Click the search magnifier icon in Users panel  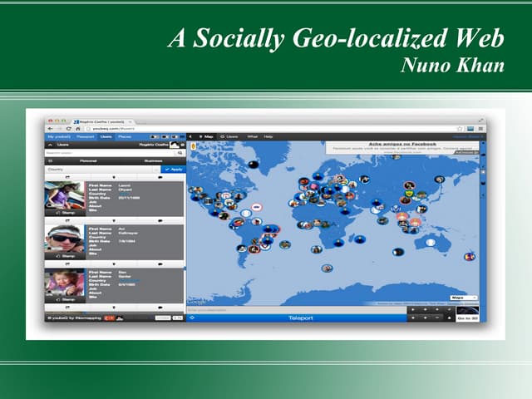180,153
